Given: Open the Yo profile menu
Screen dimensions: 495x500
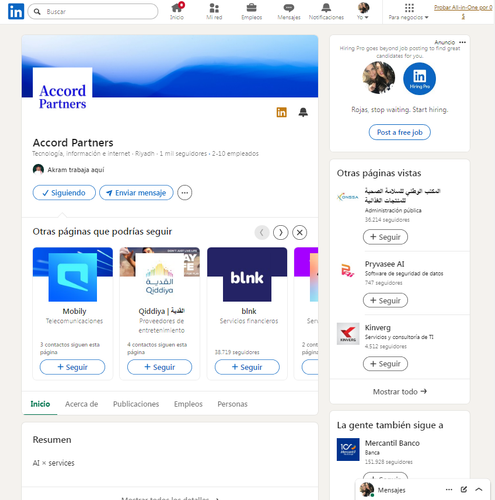Looking at the screenshot, I should tap(363, 11).
